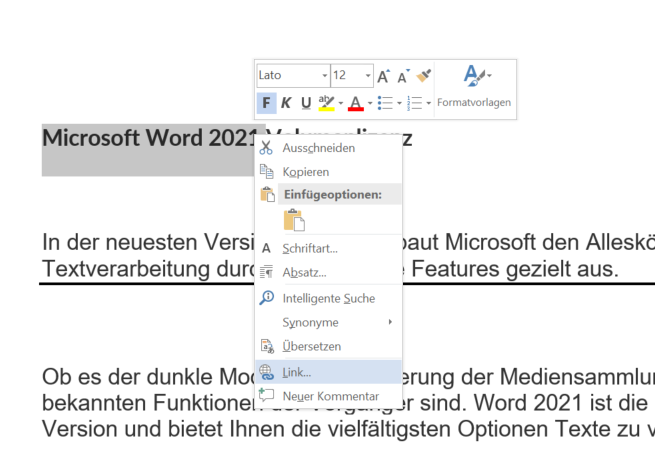Click the Formatvorlagen styles icon
This screenshot has height=454, width=655.
(x=474, y=75)
